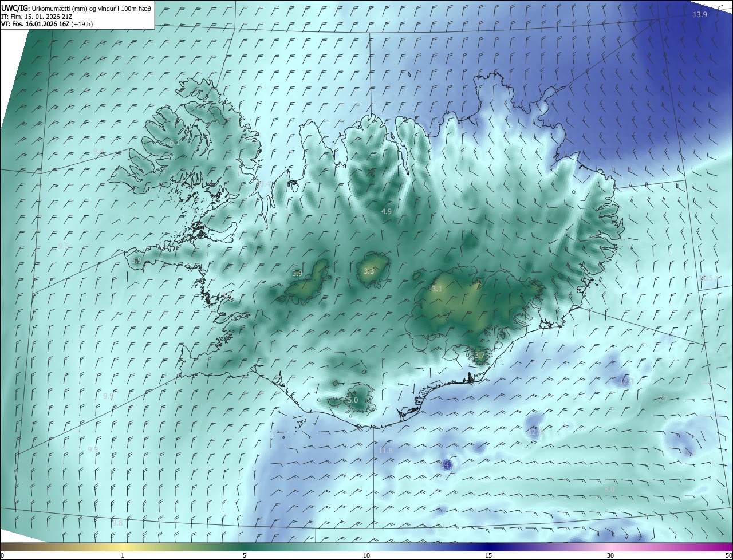
Task: Click the 8.0 value label
Action: [609, 490]
